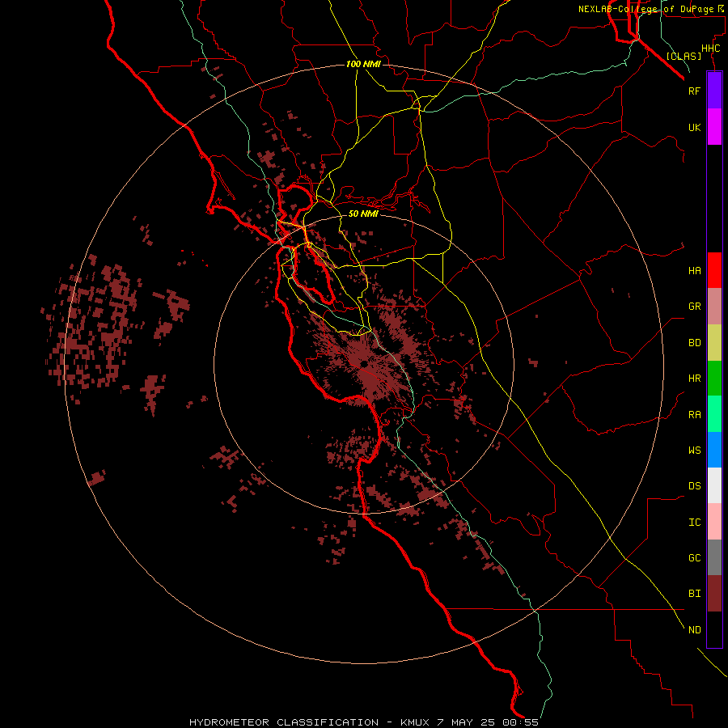728x728 pixels.
Task: Click the [CLAS] units label
Action: coord(684,56)
